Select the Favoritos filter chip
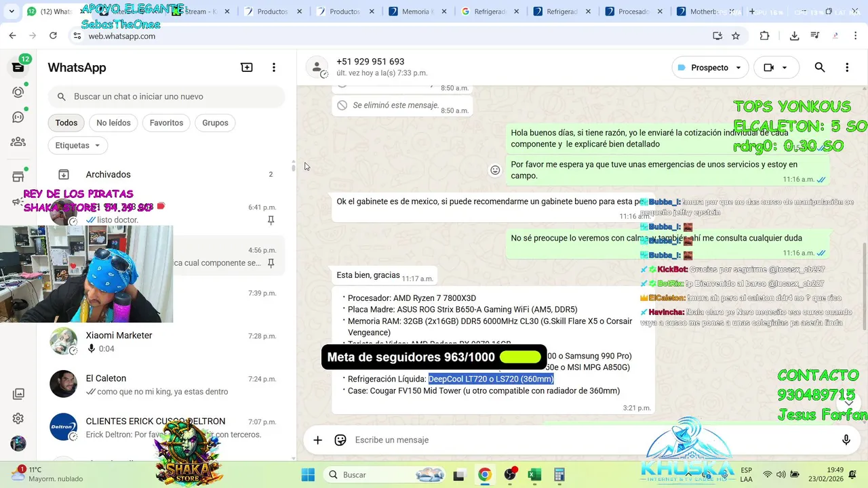This screenshot has width=868, height=488. pos(166,123)
